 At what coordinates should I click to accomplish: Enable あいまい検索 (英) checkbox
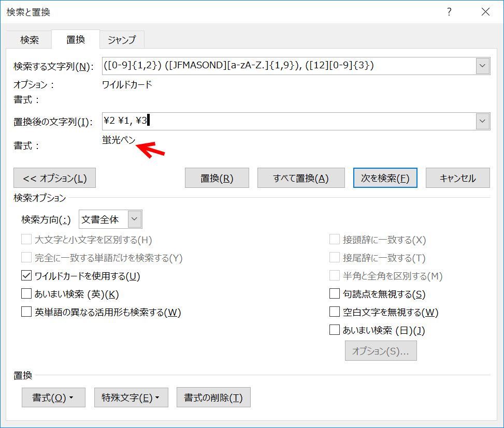point(26,294)
